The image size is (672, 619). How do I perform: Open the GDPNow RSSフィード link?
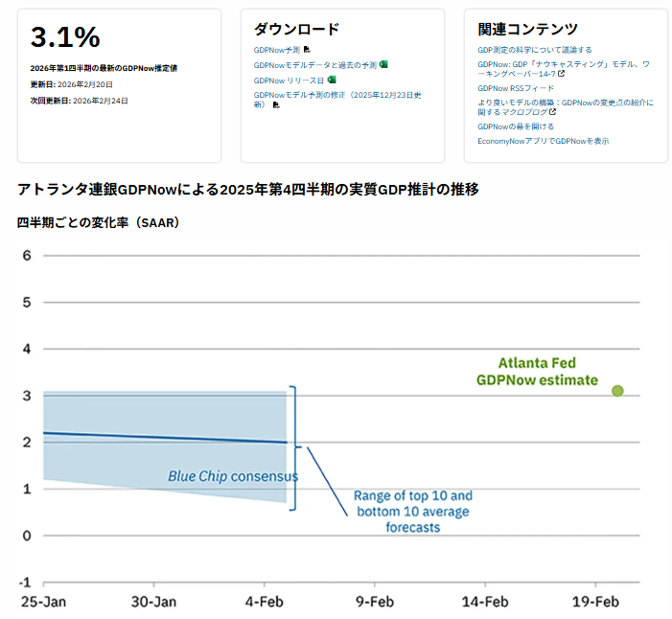click(516, 88)
